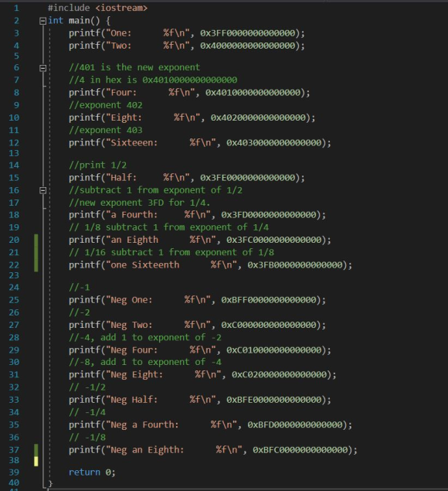Click the printf "Four:" statement

[189, 93]
